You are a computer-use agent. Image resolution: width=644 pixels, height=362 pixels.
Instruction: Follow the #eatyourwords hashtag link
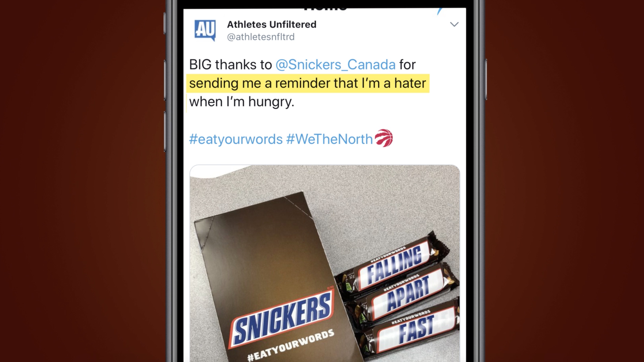(236, 139)
